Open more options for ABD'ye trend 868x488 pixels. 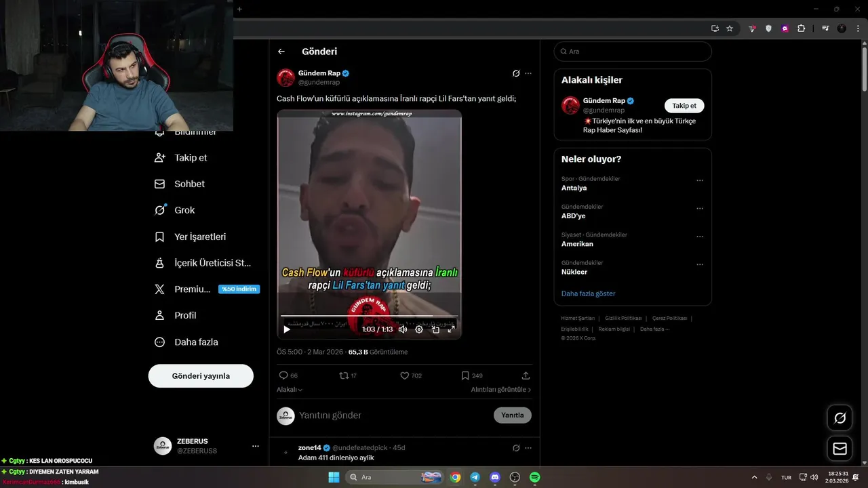point(700,209)
